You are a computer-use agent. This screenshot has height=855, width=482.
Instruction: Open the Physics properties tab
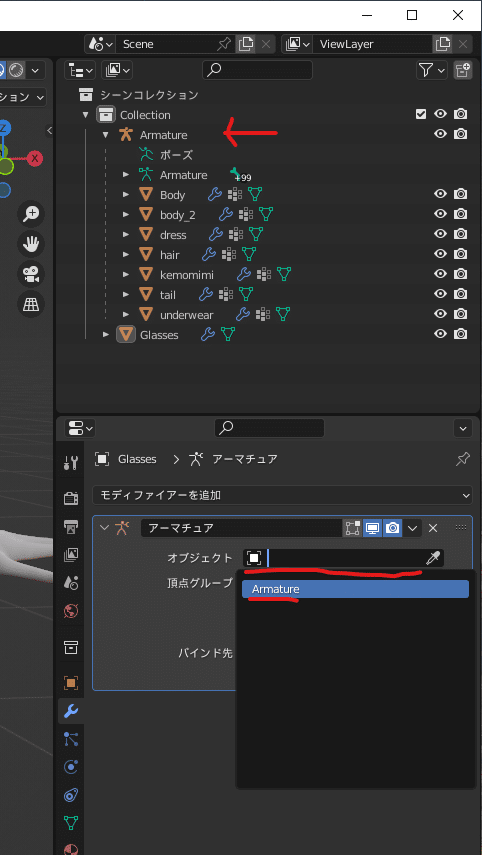point(71,767)
